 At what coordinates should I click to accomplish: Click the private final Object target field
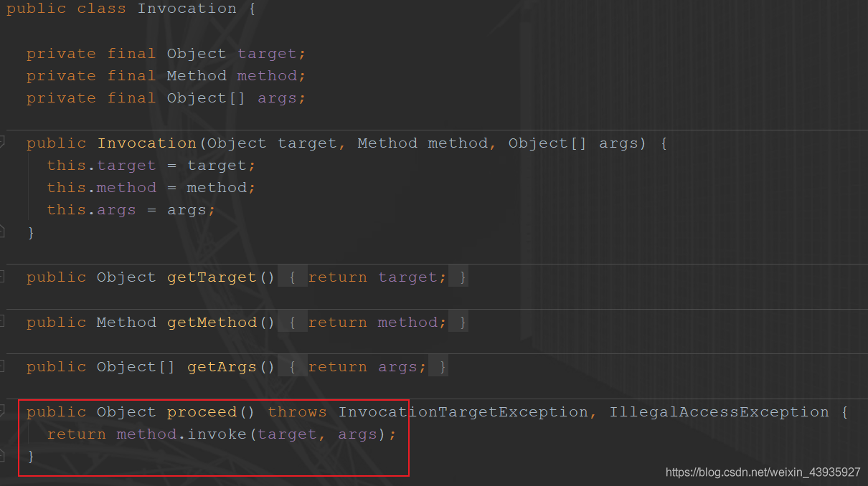tap(267, 54)
